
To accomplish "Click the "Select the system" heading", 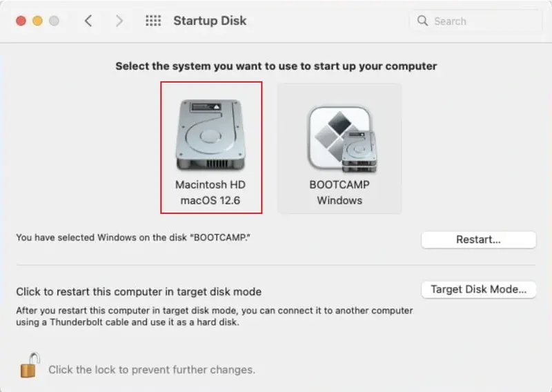I will [276, 66].
